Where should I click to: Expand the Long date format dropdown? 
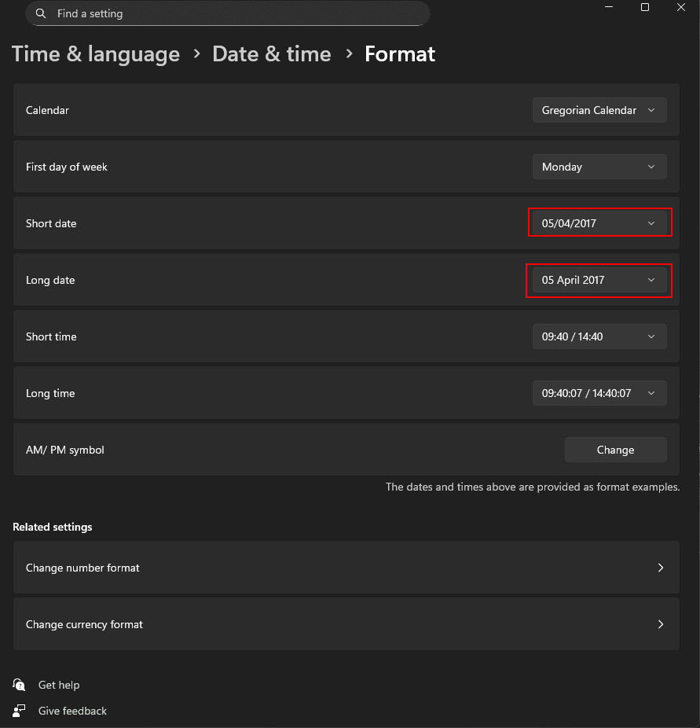click(x=599, y=280)
